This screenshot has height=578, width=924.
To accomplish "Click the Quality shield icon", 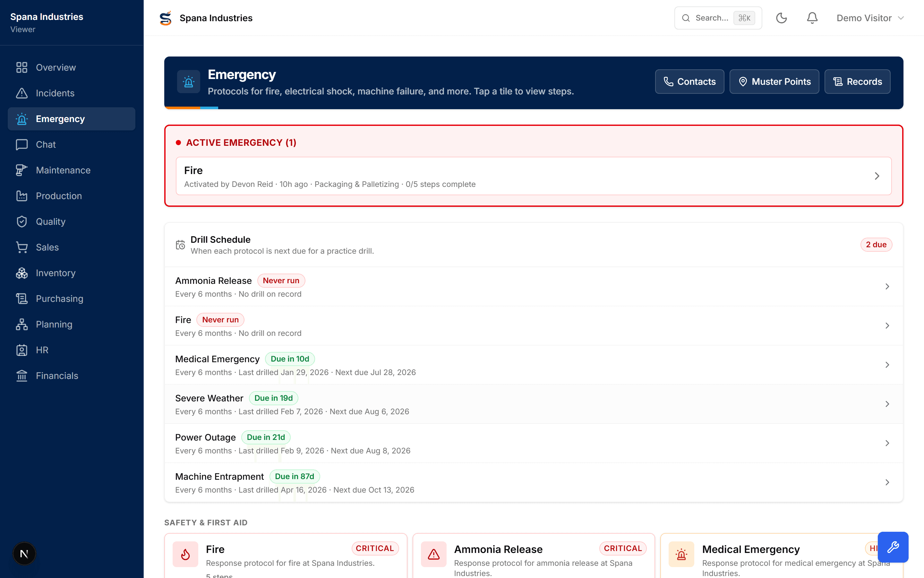I will point(22,222).
